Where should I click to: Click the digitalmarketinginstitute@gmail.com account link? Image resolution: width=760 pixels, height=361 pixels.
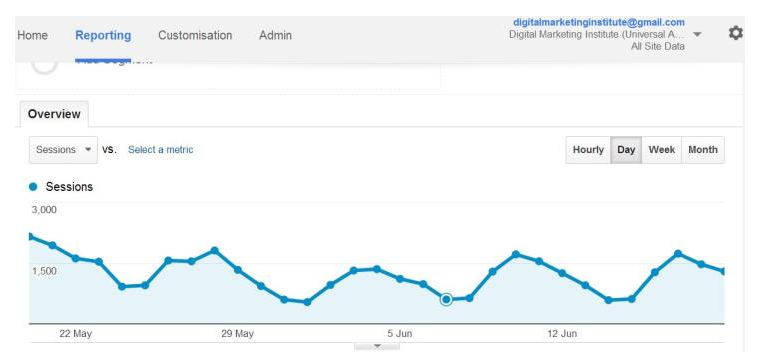click(599, 22)
